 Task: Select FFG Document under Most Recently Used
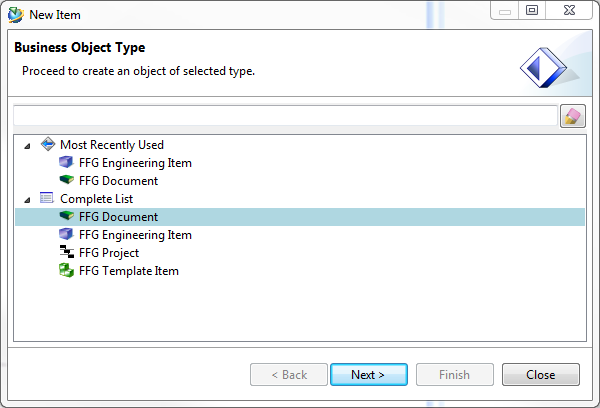click(118, 181)
